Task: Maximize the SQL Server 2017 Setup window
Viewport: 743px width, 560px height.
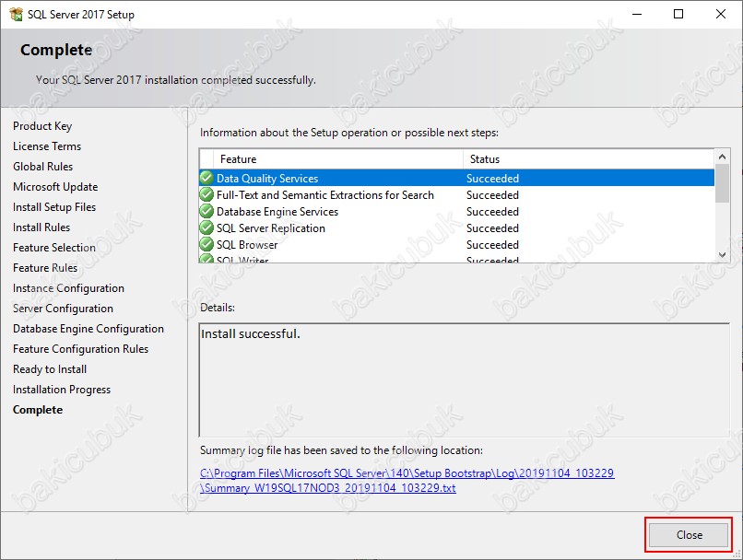Action: tap(678, 14)
